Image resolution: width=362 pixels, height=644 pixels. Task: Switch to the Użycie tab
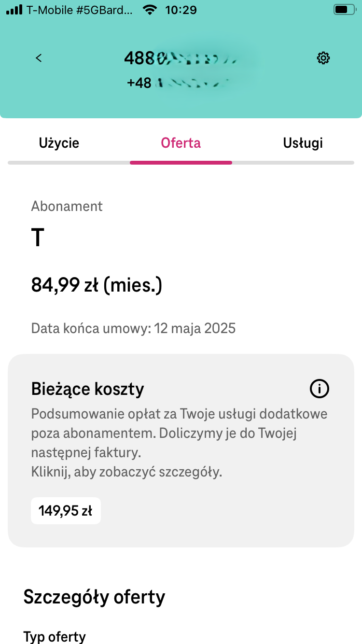tap(59, 143)
